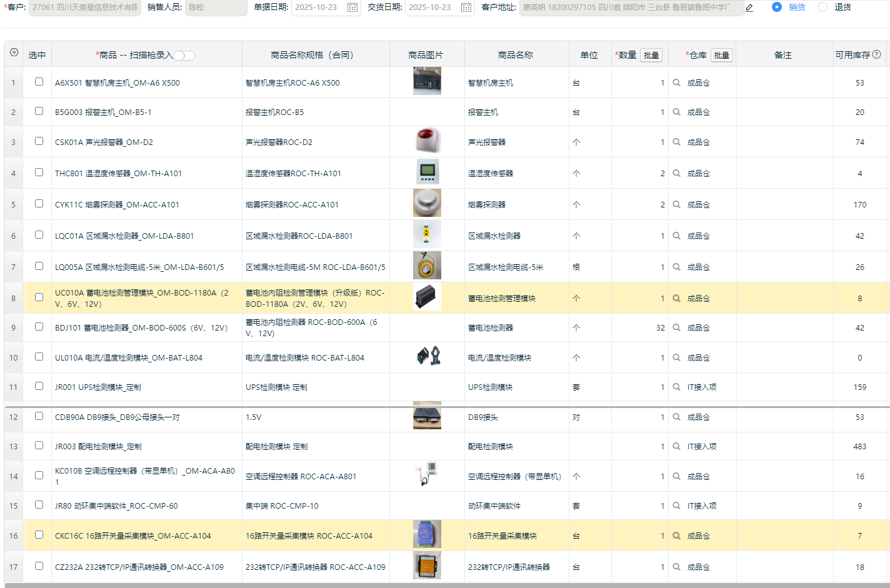Click warehouse search icon in row 8
The height and width of the screenshot is (588, 890).
tap(676, 299)
